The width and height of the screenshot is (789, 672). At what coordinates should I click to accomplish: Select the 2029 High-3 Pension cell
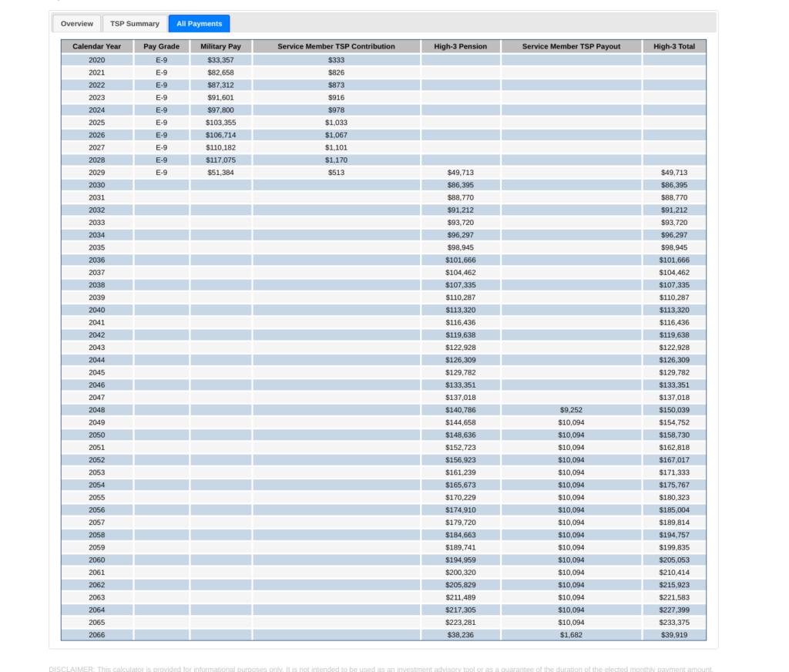(461, 173)
